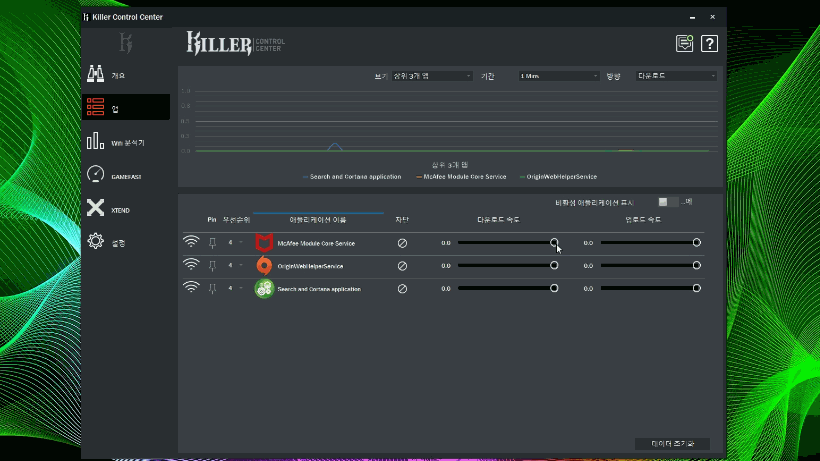
Task: Click OriginWebHelperService legend entry in chart
Action: [x=558, y=177]
